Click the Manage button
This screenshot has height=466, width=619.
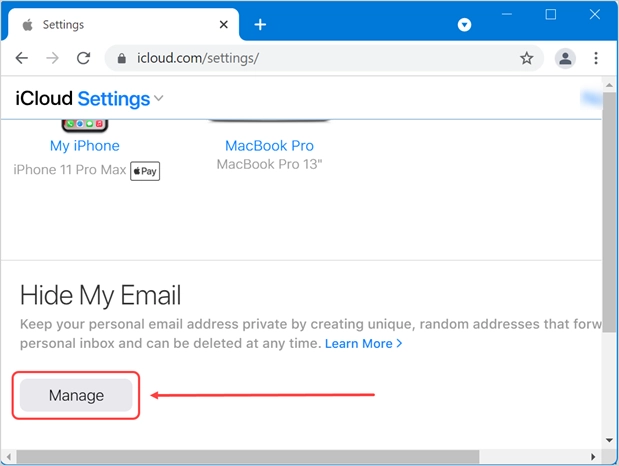point(76,395)
